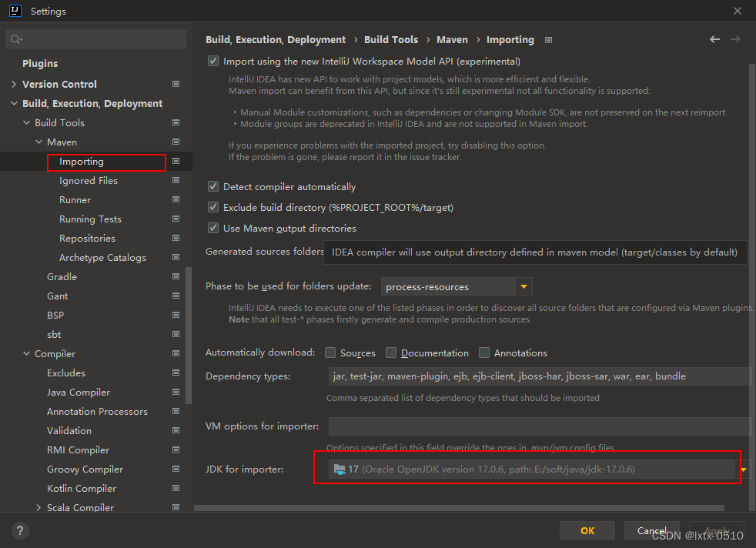Viewport: 756px width, 548px height.
Task: Click the Build Tools project-level settings icon
Action: tap(176, 122)
